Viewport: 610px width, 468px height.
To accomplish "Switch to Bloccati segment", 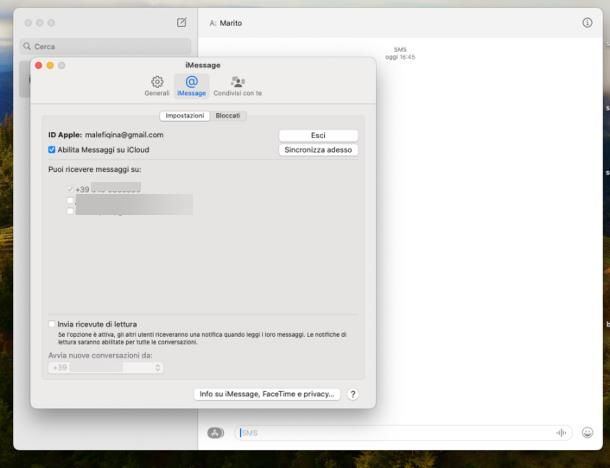I will [x=228, y=116].
